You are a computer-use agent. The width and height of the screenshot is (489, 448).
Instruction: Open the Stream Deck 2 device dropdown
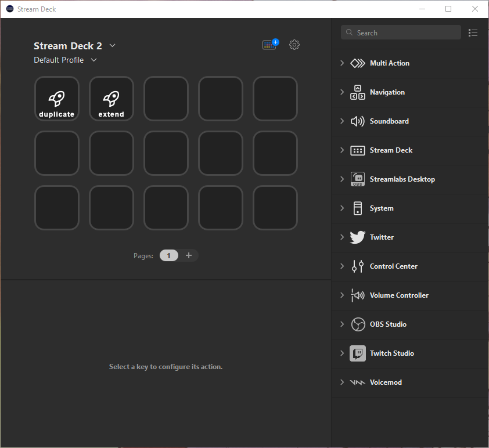[113, 46]
